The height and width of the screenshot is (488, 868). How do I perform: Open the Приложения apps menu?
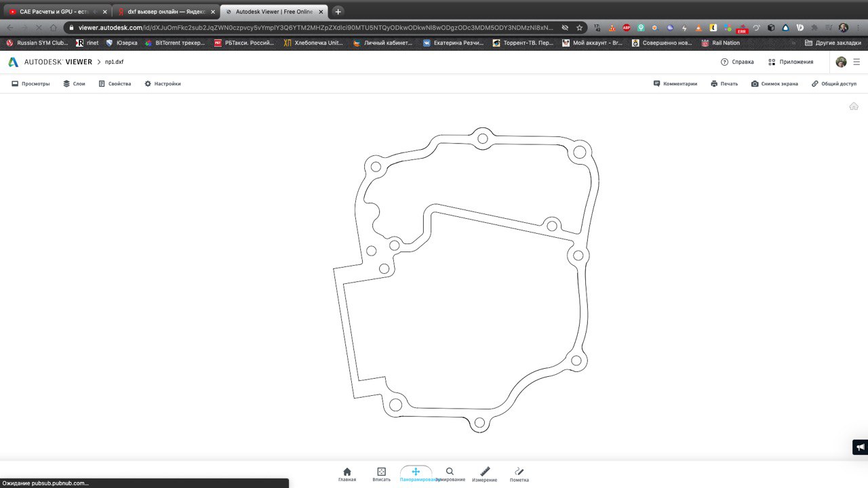(x=791, y=62)
